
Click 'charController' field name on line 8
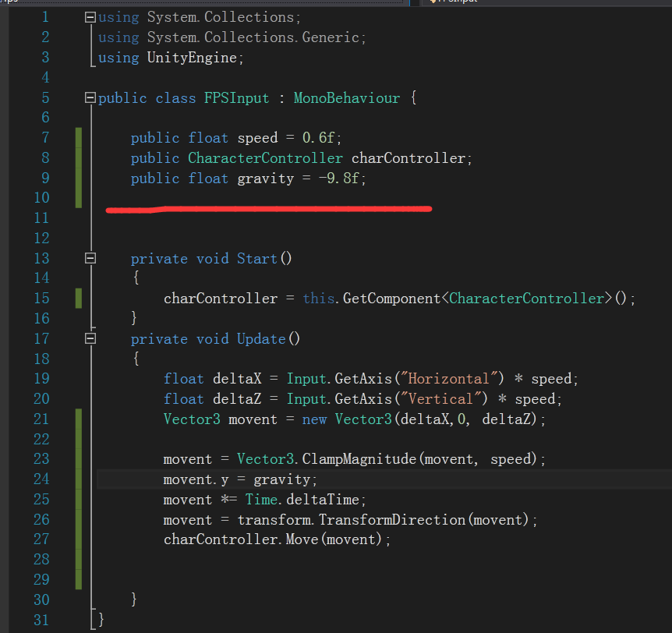(408, 158)
